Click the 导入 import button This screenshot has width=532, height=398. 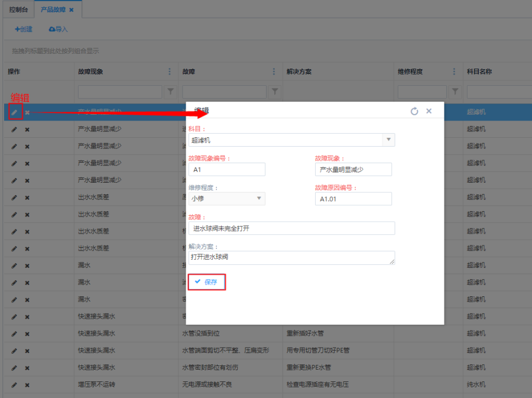59,29
